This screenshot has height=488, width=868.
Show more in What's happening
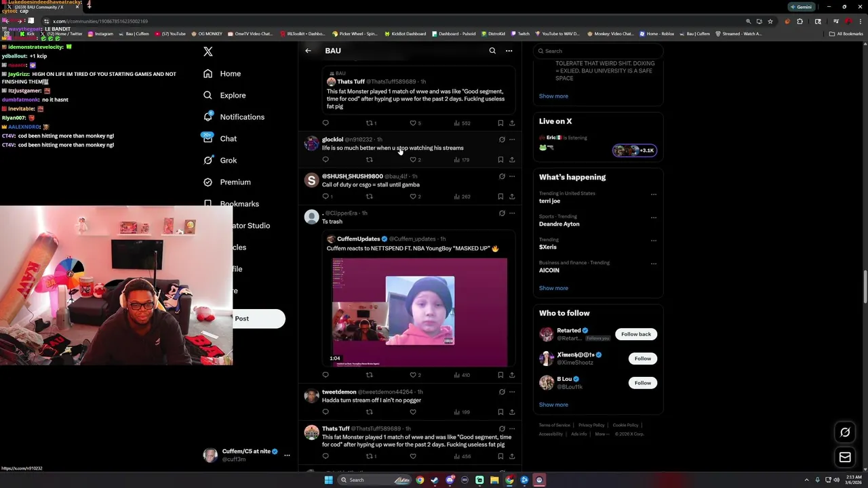(553, 288)
